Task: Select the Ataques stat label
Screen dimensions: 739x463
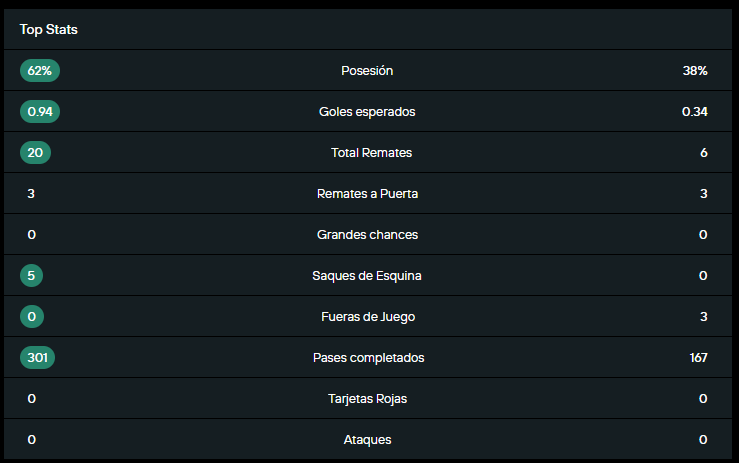Action: pyautogui.click(x=367, y=440)
